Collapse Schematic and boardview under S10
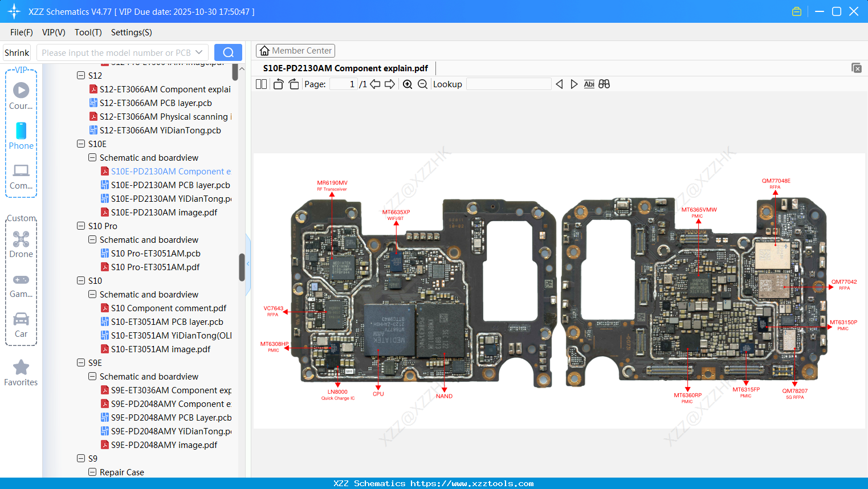Viewport: 868px width, 489px height. (92, 294)
